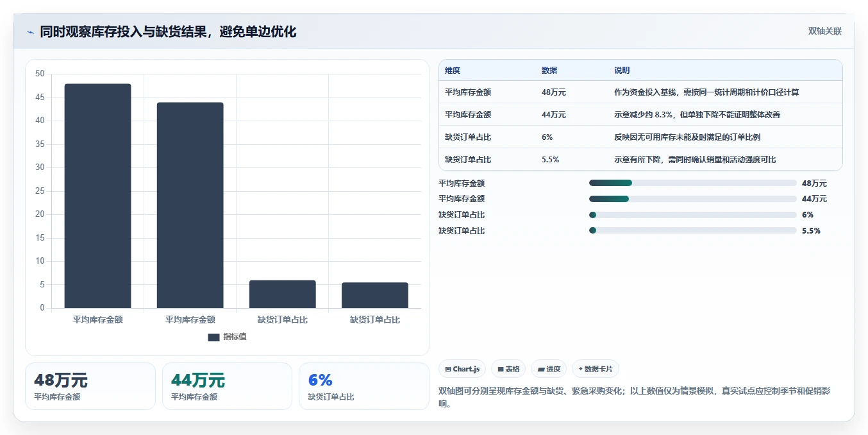
Task: Click the 5.5% progress bar
Action: point(692,230)
